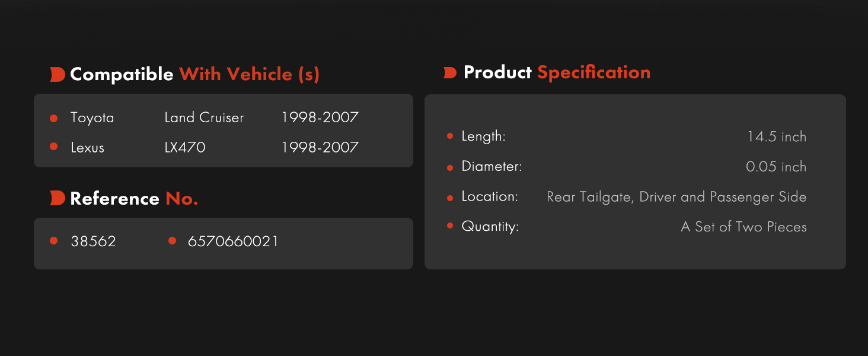Click the A Set of Two Pieces value
The width and height of the screenshot is (868, 356).
click(743, 227)
